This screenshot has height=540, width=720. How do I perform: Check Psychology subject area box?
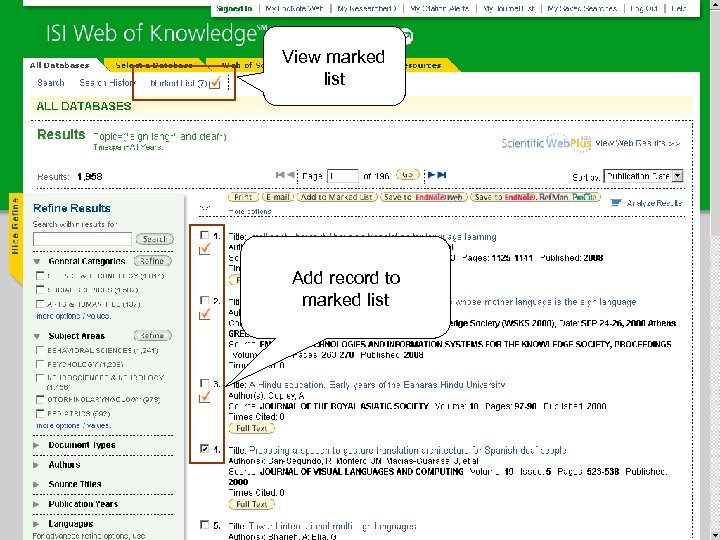(x=40, y=364)
